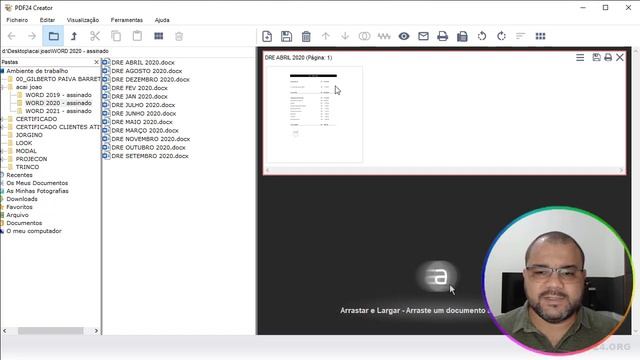Switch file list view mode icon
The width and height of the screenshot is (640, 360).
click(159, 36)
